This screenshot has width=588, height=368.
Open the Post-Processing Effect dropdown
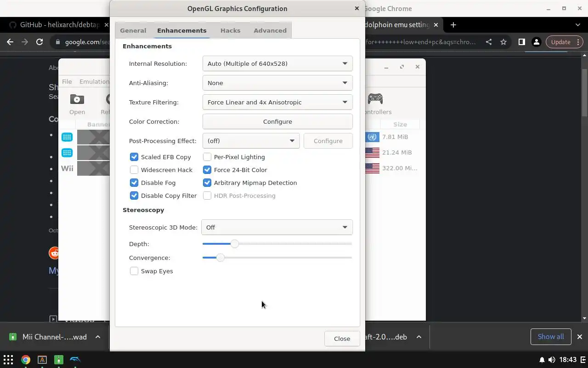(x=251, y=141)
